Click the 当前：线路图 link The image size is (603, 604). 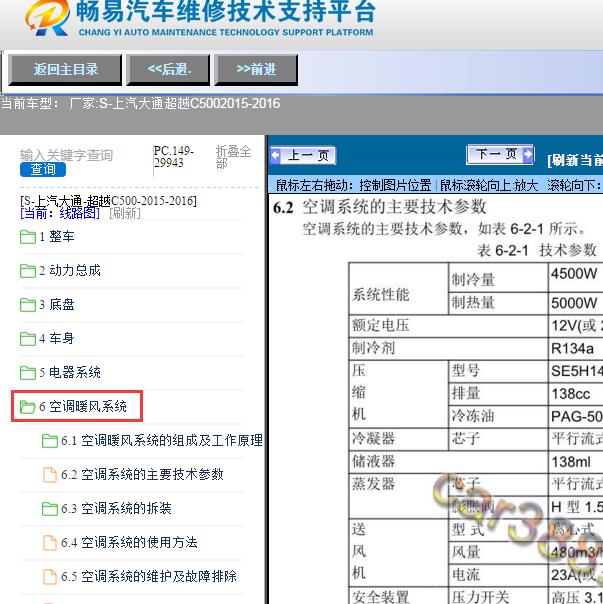tap(60, 213)
